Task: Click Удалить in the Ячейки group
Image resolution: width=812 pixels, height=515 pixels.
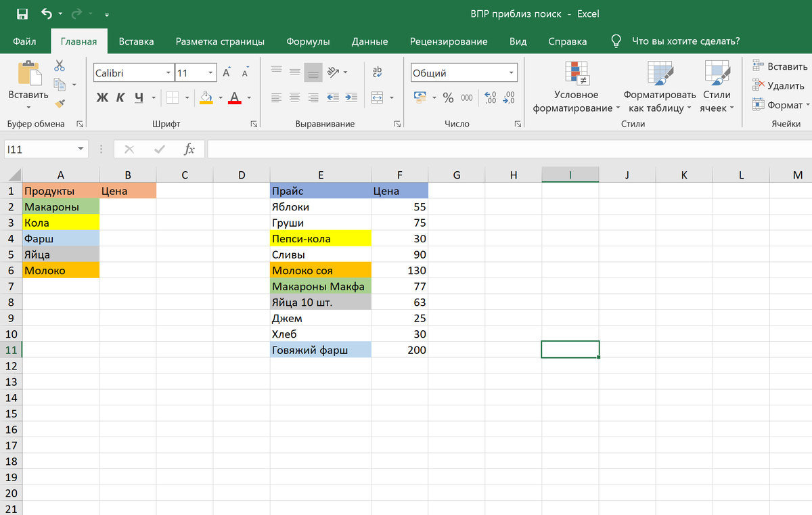Action: [778, 86]
